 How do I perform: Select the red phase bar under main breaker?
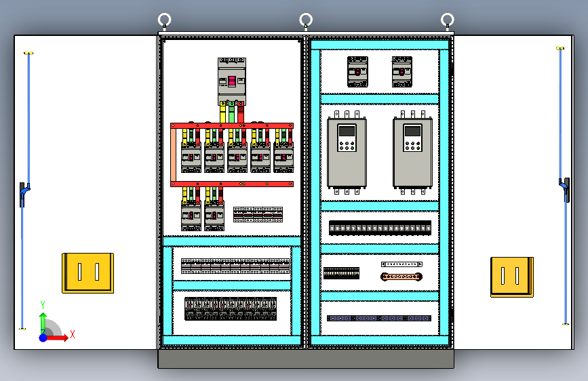tap(241, 112)
